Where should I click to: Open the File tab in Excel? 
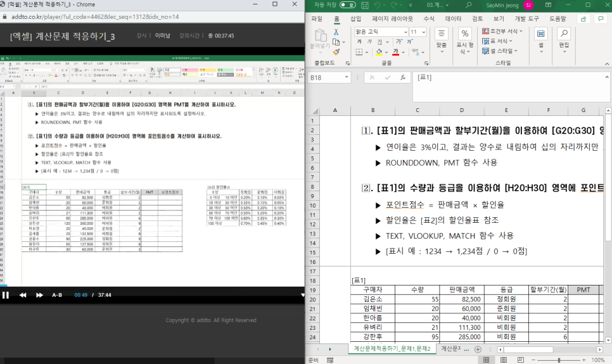coord(317,19)
